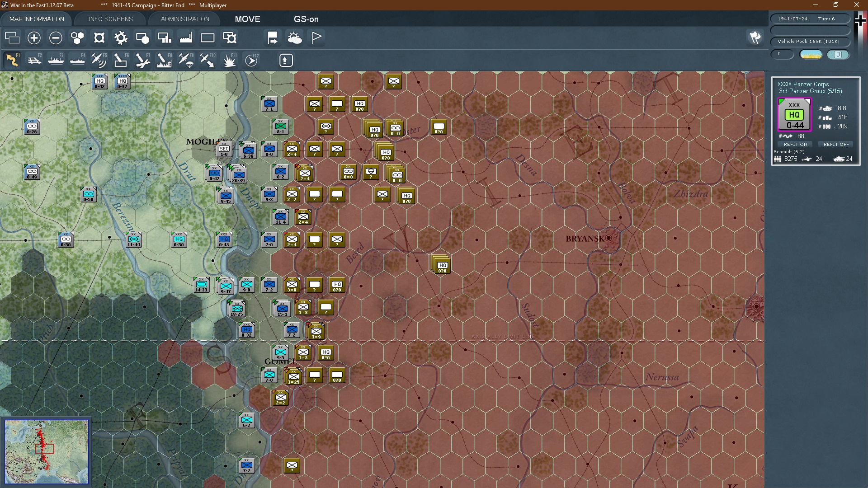Click the wheat field weather swatch

coord(811,55)
